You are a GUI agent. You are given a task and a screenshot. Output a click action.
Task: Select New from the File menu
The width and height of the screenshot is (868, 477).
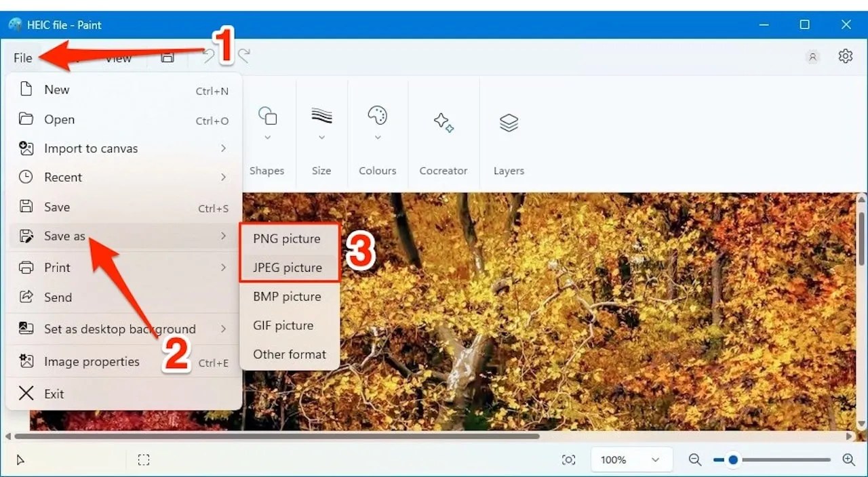[x=56, y=89]
